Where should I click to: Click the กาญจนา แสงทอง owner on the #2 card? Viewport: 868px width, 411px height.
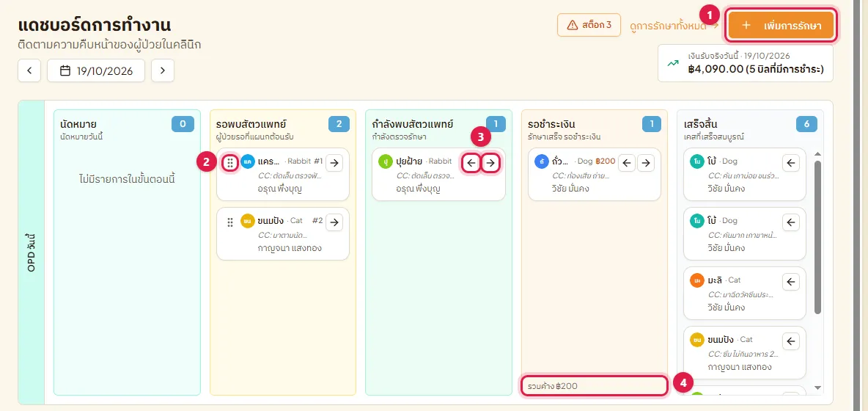point(290,248)
